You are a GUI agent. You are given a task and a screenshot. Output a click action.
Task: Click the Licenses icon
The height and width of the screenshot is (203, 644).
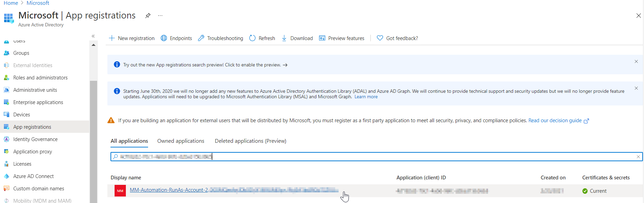point(6,164)
